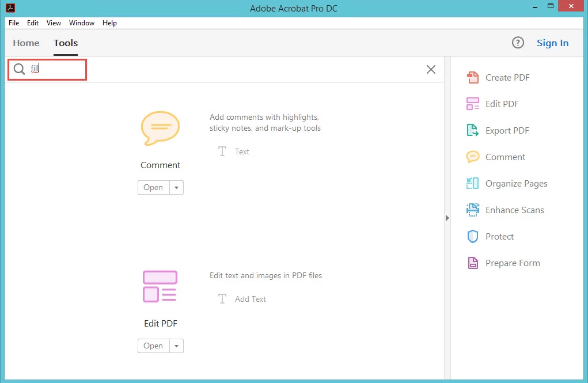
Task: Click the Prepare Form icon in sidebar
Action: pos(473,263)
